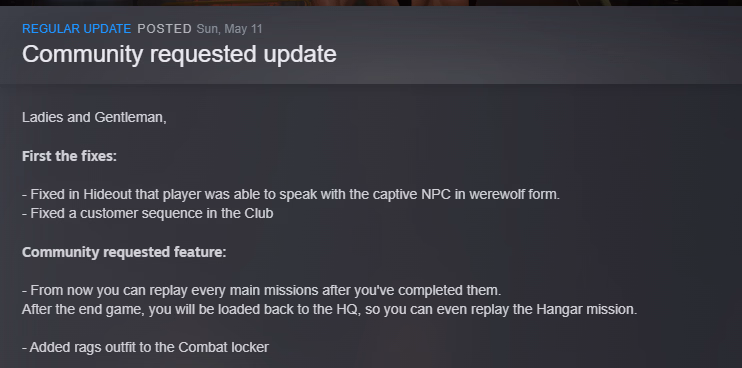Click the REGULAR UPDATE category label
The image size is (742, 368).
pyautogui.click(x=76, y=29)
